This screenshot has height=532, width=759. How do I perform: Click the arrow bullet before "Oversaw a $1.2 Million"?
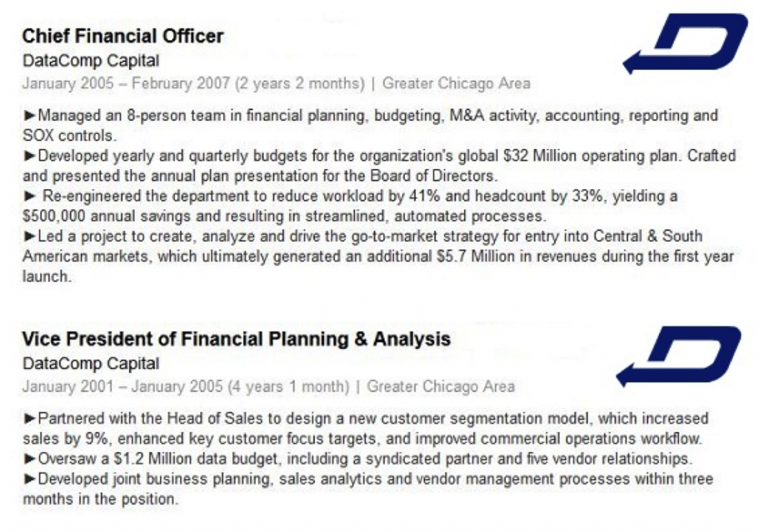30,459
